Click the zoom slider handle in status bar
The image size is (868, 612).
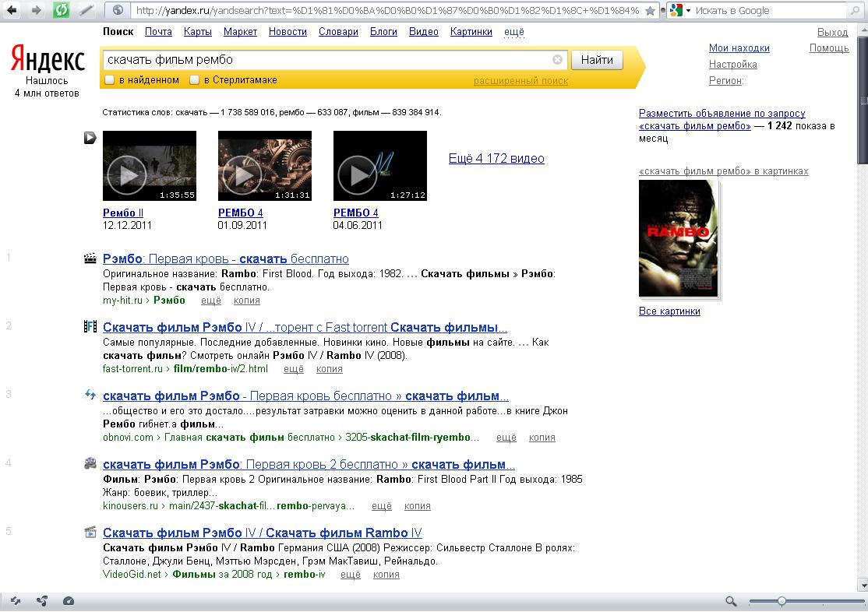781,601
